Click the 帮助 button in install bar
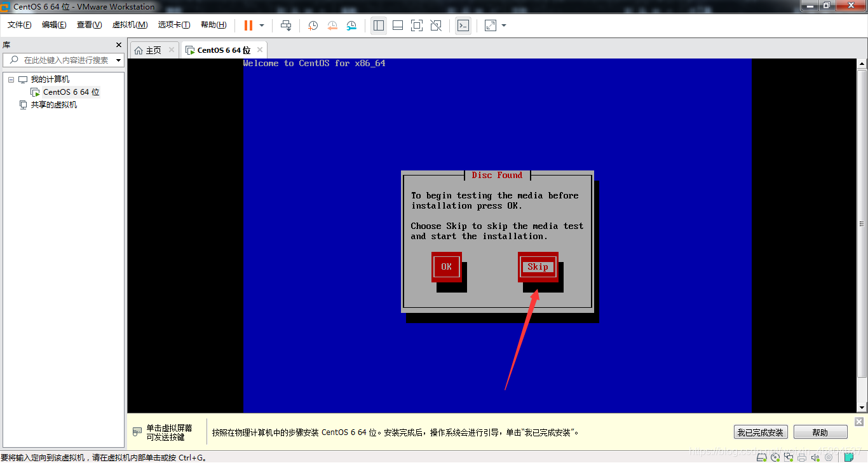The width and height of the screenshot is (868, 463). (x=820, y=432)
